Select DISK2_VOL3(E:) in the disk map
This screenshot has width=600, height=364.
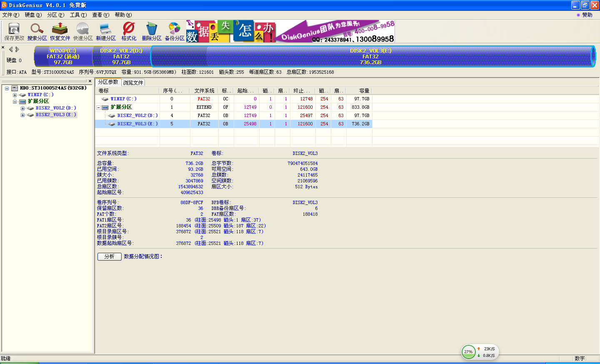point(370,56)
